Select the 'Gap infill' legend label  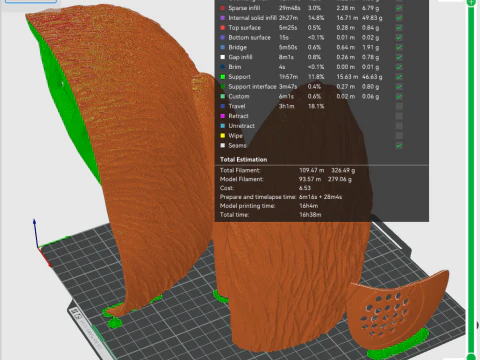[240, 57]
